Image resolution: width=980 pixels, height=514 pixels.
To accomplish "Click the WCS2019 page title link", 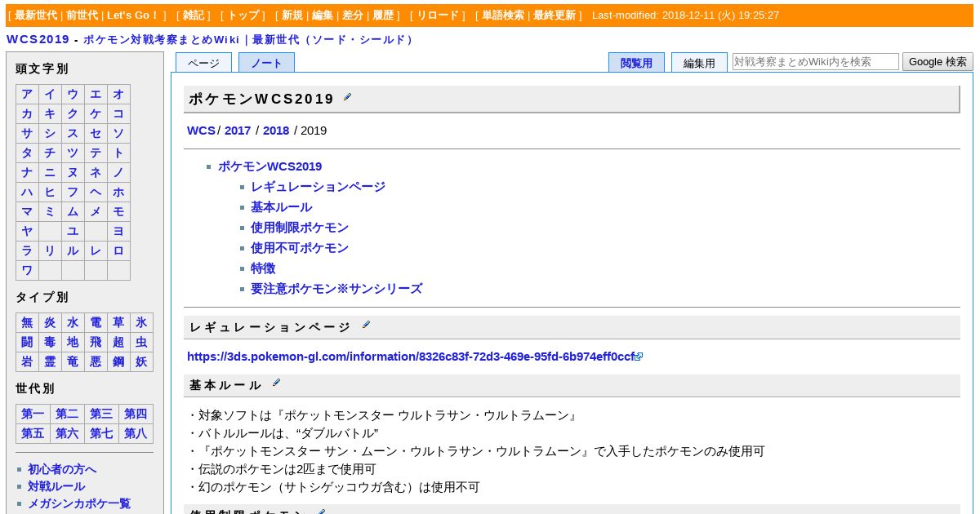I will pos(38,39).
